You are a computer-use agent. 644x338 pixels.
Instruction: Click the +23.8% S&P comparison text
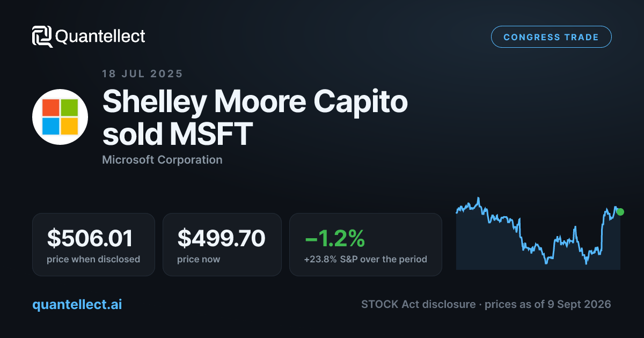(x=365, y=259)
